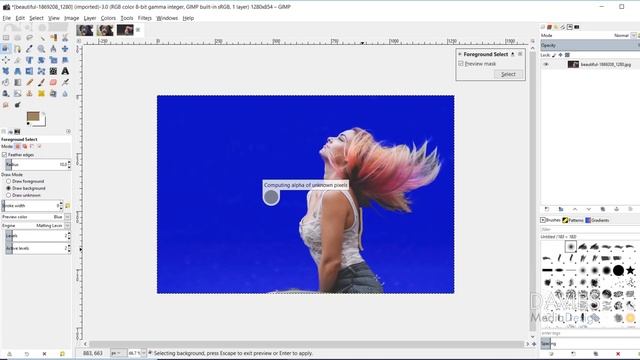Viewport: 640px width, 360px height.
Task: Choose Draw unknown radio option
Action: coord(8,195)
